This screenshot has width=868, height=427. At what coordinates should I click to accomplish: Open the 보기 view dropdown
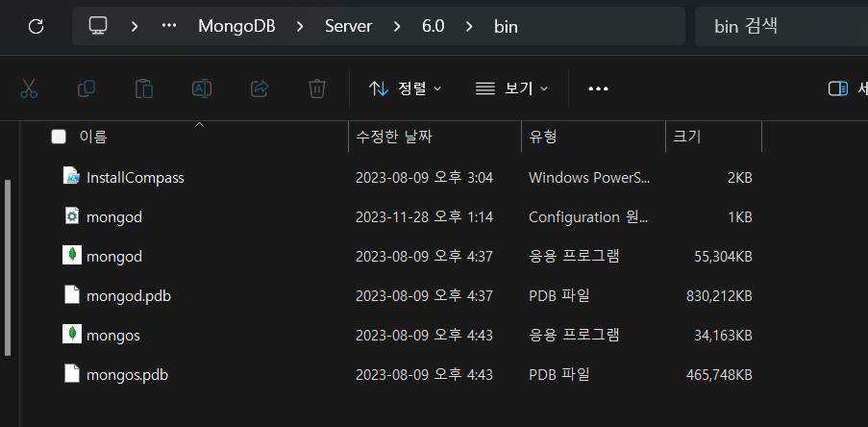coord(511,88)
